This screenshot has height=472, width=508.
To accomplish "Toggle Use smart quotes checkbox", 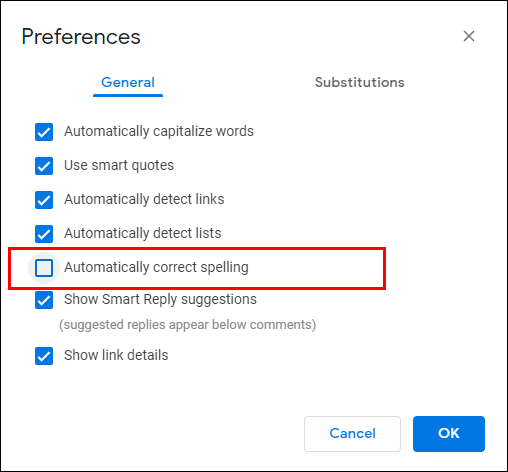I will (44, 166).
